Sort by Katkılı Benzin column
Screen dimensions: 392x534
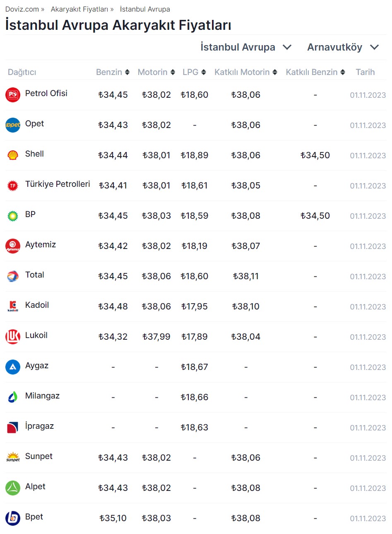pos(315,72)
